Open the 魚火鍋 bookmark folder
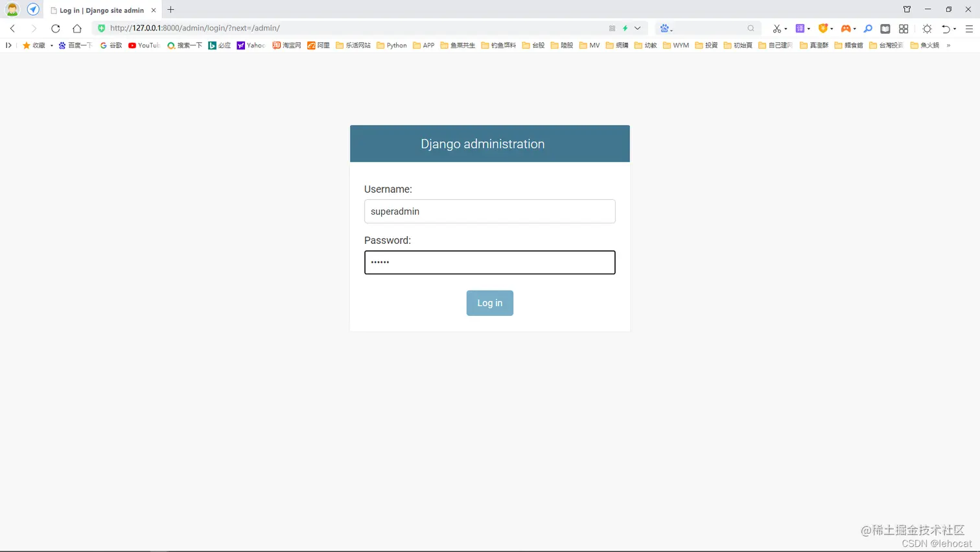Image resolution: width=980 pixels, height=552 pixels. point(925,45)
